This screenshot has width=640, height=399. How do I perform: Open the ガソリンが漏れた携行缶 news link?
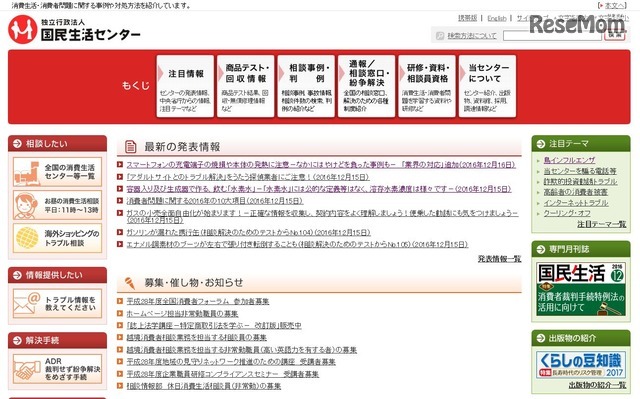[x=249, y=232]
